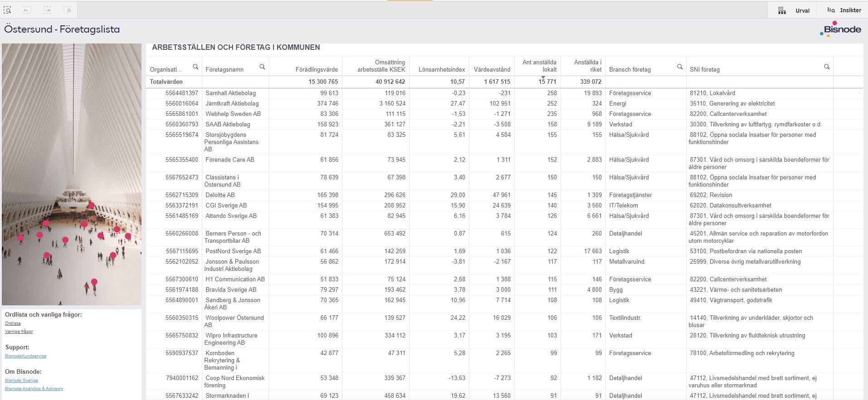Click the Ant anställda lokalt column header
Image resolution: width=868 pixels, height=400 pixels.
tap(539, 66)
